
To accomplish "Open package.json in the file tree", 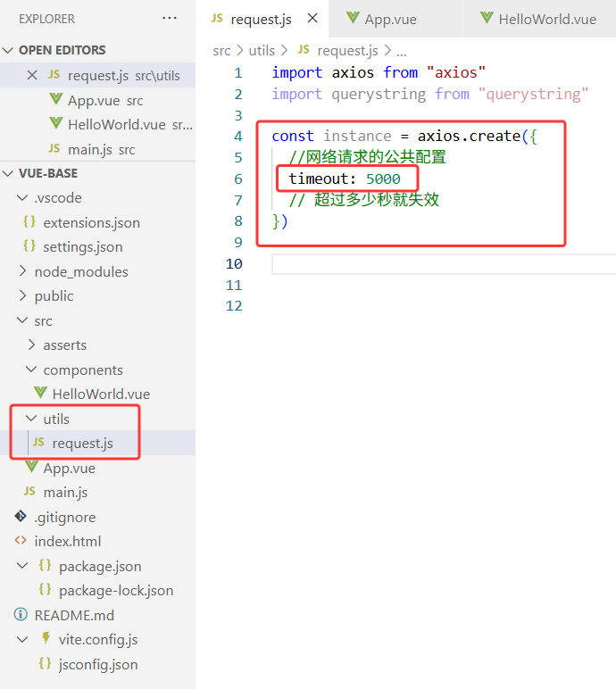I will (x=100, y=566).
